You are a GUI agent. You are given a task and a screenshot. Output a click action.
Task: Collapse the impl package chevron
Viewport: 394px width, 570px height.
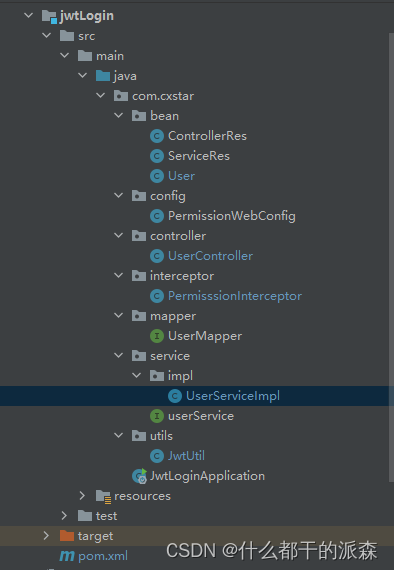pos(137,376)
